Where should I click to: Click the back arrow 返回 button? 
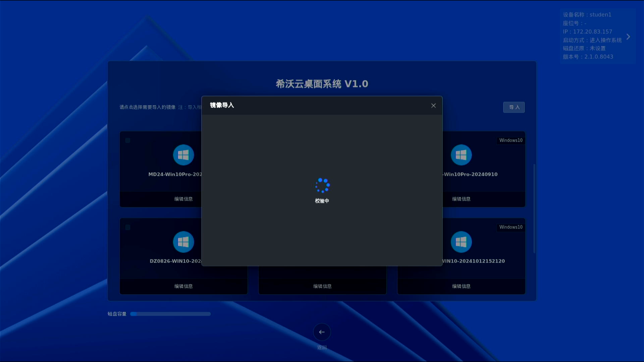tap(322, 332)
